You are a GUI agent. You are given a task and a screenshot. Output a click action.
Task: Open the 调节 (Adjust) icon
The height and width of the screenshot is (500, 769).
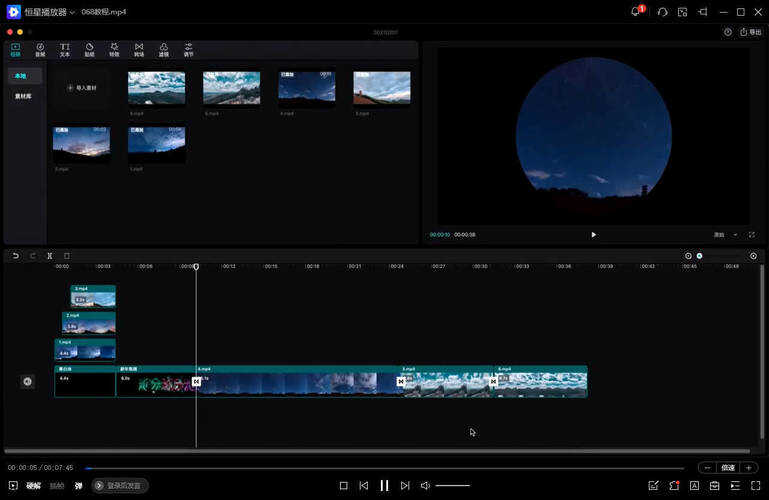point(189,49)
